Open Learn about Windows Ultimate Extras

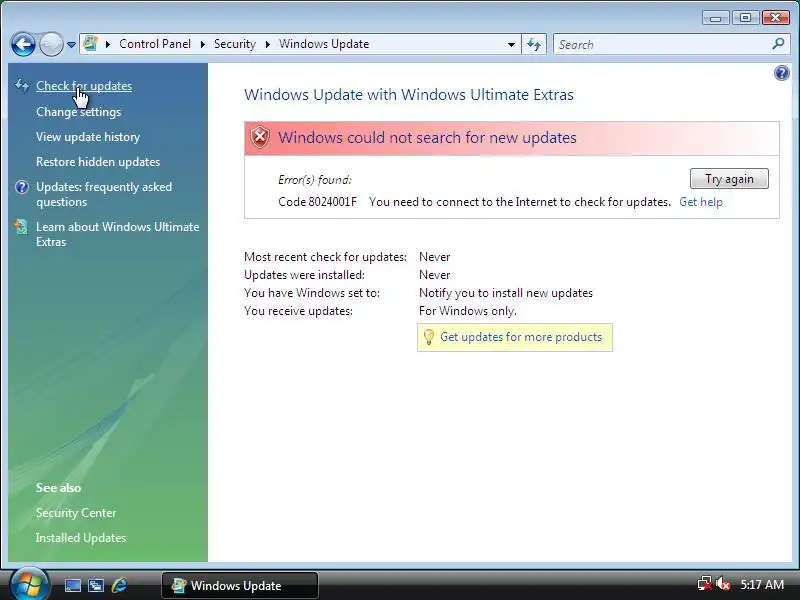pyautogui.click(x=117, y=234)
